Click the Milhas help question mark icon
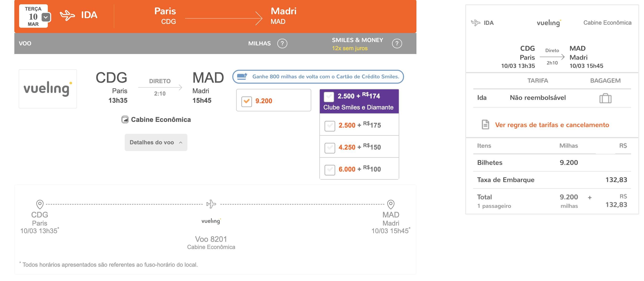This screenshot has width=644, height=281. [282, 43]
